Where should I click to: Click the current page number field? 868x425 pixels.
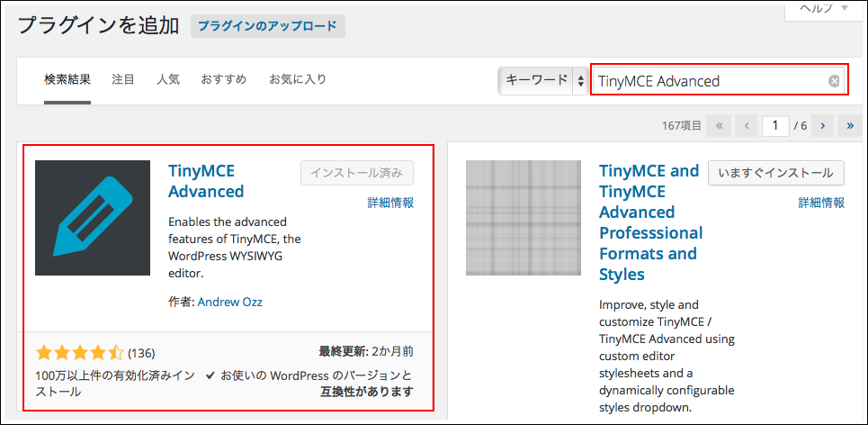[775, 126]
